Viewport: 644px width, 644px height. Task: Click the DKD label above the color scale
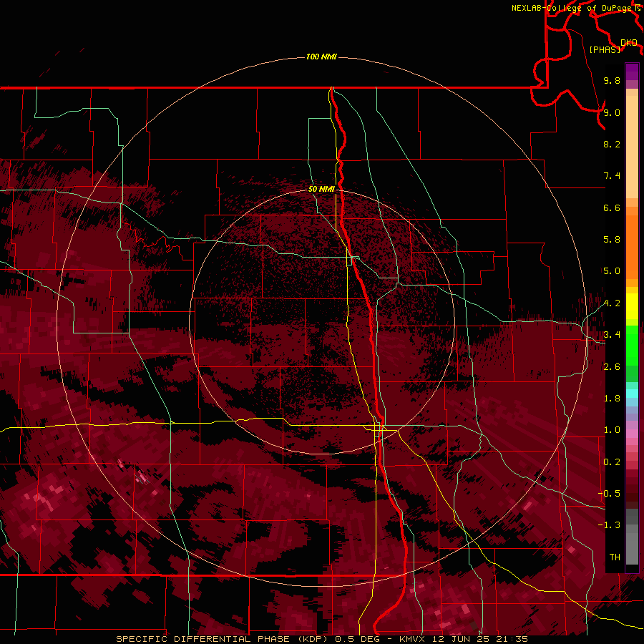pos(628,43)
